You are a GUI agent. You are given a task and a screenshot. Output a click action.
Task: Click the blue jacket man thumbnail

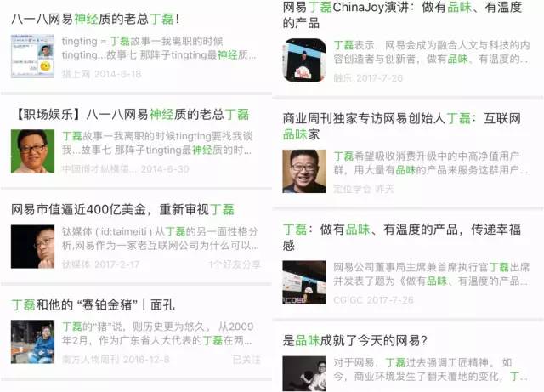pyautogui.click(x=32, y=342)
